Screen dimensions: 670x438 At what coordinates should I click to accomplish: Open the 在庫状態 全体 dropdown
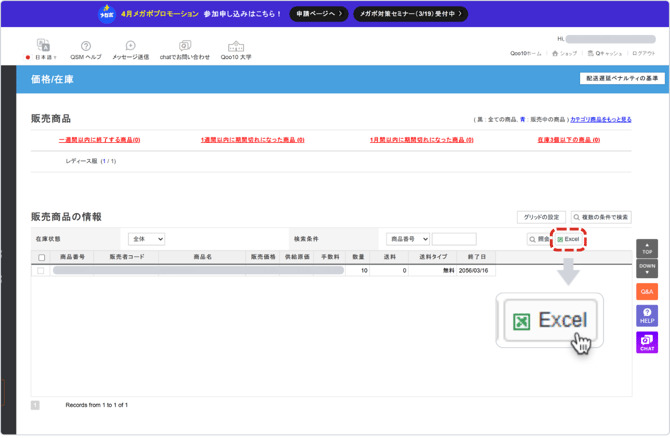[x=146, y=239]
